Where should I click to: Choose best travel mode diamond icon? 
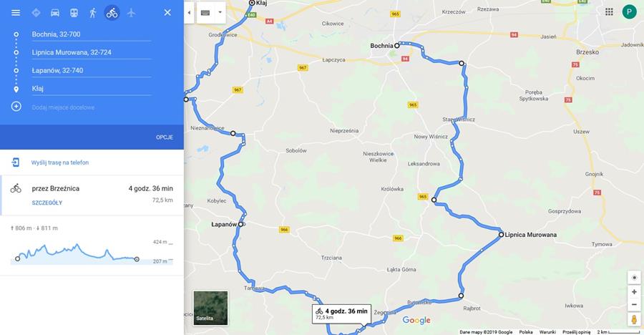(x=36, y=13)
